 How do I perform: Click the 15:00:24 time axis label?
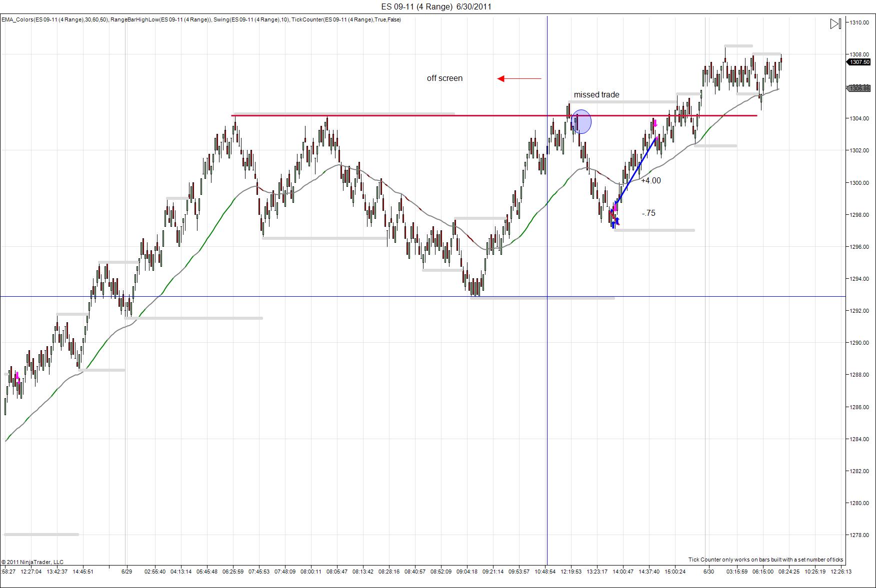pyautogui.click(x=675, y=572)
